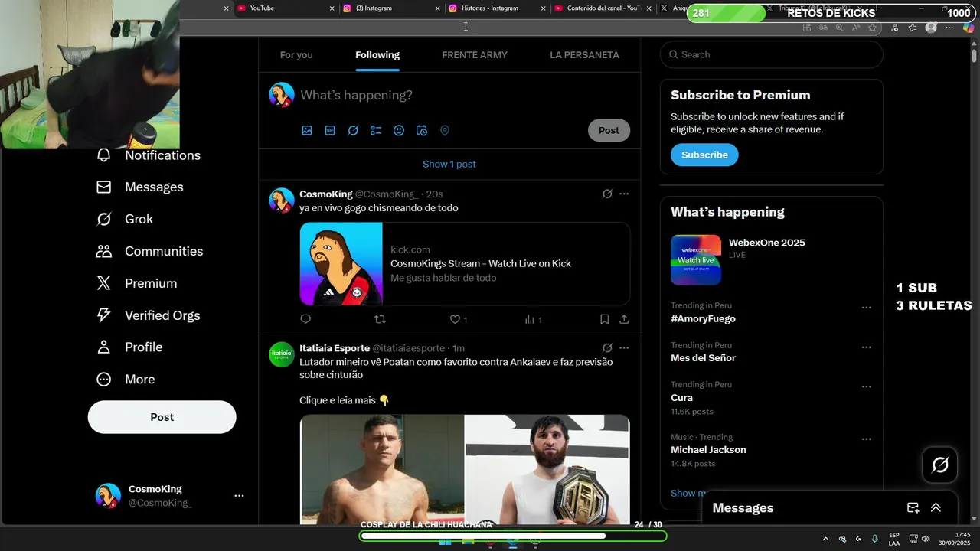
Task: Open Grok from the sidebar
Action: tap(125, 219)
